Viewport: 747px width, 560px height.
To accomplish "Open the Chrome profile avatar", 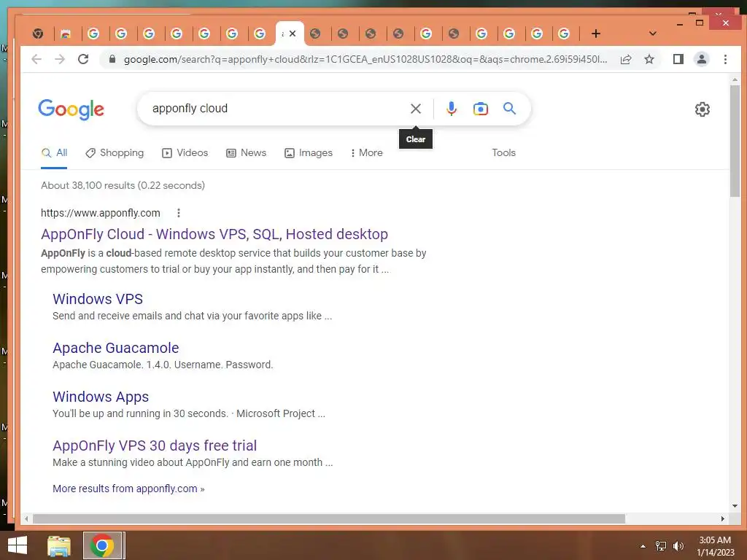I will tap(701, 59).
